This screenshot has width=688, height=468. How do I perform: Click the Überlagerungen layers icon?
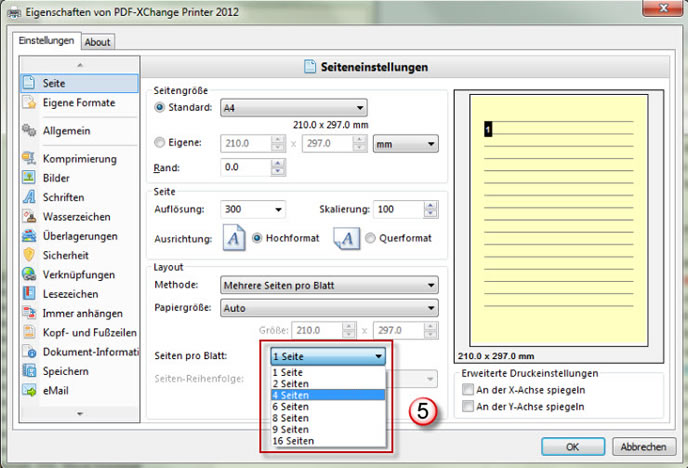point(29,236)
